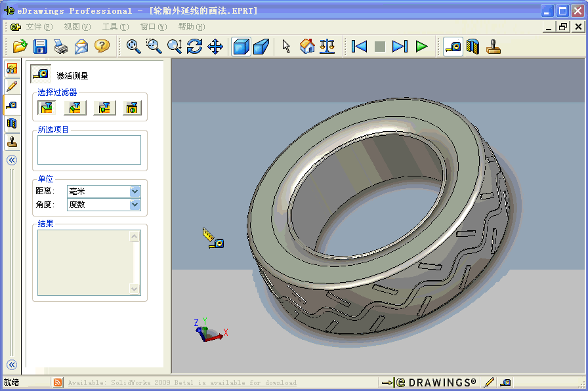588x391 pixels.
Task: Click the measure icon in the status bar
Action: point(505,382)
